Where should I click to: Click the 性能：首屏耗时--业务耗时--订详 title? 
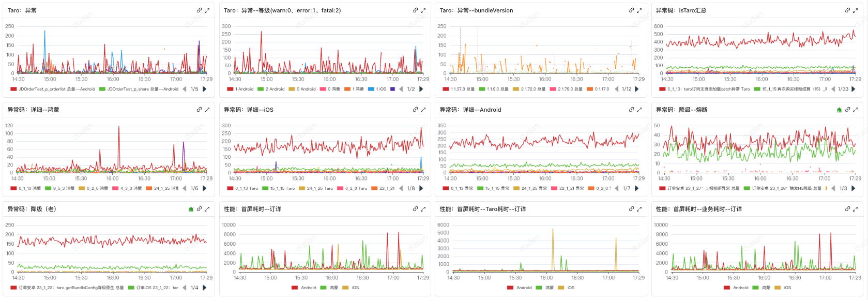(x=698, y=209)
